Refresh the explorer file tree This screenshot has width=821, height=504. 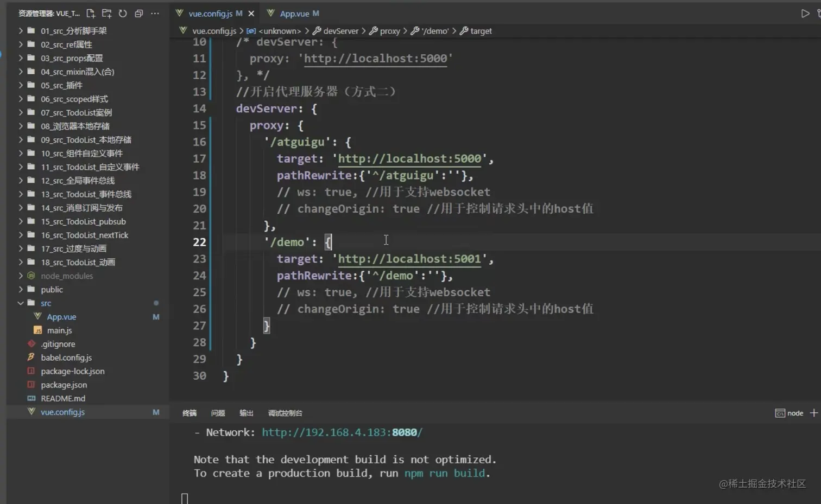click(x=123, y=13)
